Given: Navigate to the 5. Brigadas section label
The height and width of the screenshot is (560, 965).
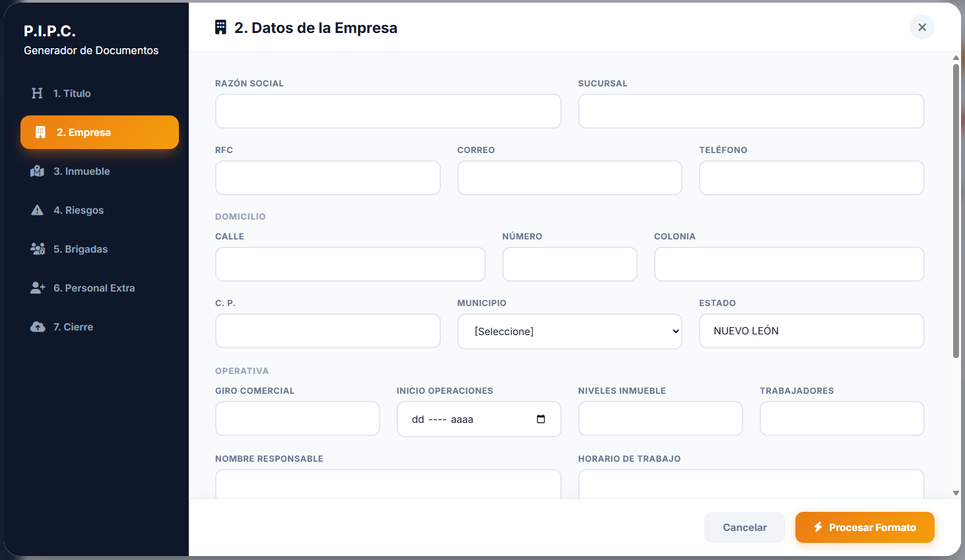Looking at the screenshot, I should [81, 249].
